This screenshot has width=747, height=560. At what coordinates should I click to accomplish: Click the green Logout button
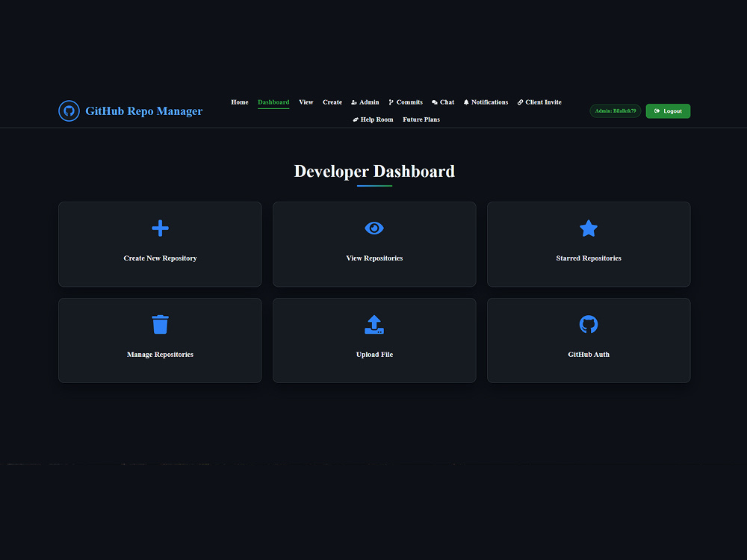point(668,111)
